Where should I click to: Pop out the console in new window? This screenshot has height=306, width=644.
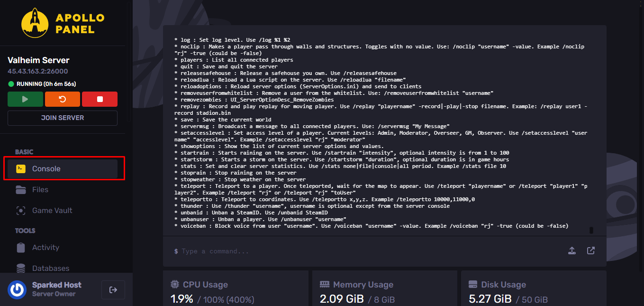(591, 250)
